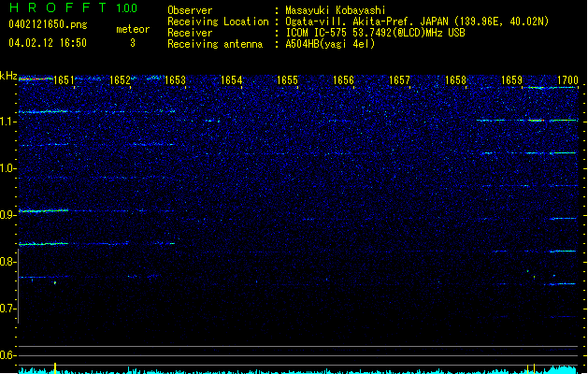Click the 1652 time marker
The width and height of the screenshot is (588, 374).
coord(120,80)
